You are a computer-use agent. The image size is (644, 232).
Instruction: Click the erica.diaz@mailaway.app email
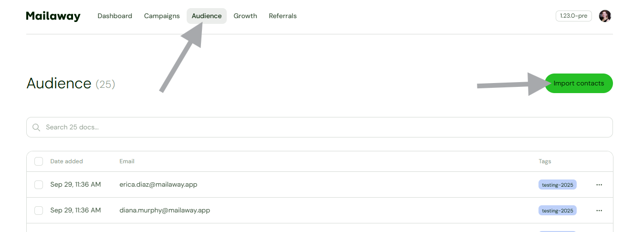point(158,185)
